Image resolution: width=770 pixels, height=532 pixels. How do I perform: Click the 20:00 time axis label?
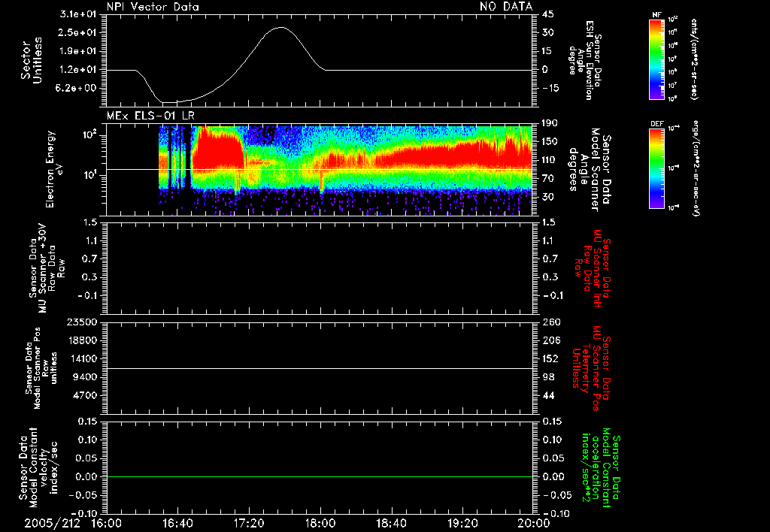pos(534,523)
